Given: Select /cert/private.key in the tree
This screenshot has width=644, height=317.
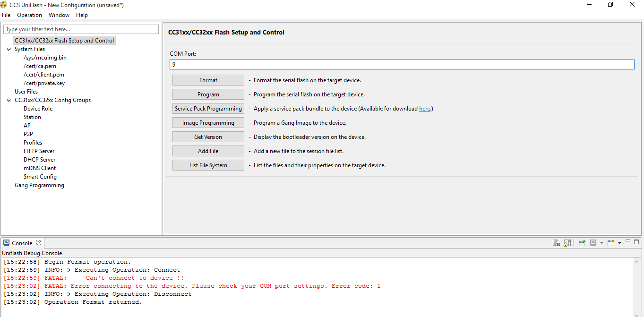Looking at the screenshot, I should pos(44,83).
